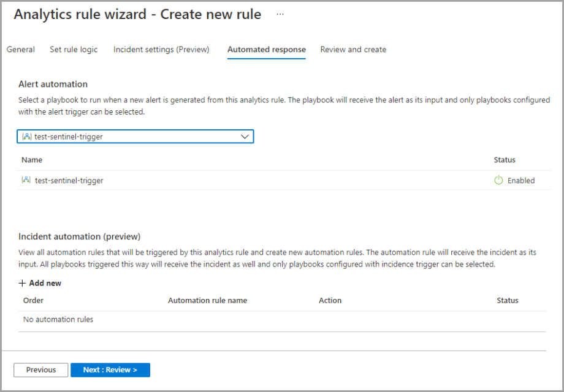Expand the playbook dropdown using its chevron arrow

[245, 137]
